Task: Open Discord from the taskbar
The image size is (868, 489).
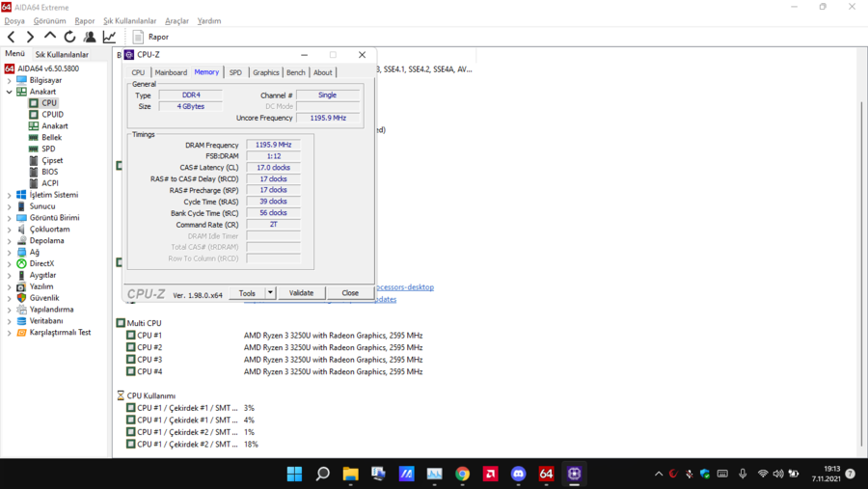Action: click(x=518, y=474)
